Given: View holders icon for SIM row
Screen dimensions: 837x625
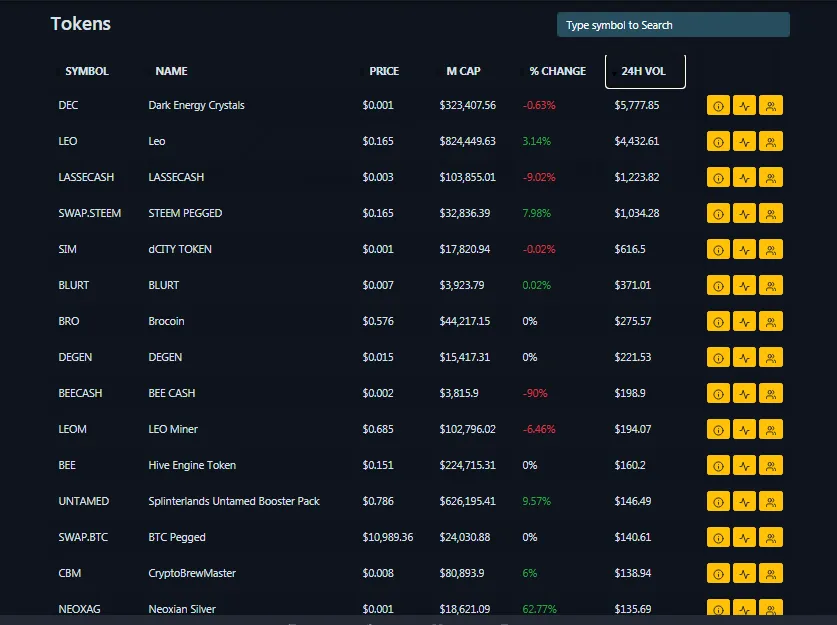Looking at the screenshot, I should 771,249.
